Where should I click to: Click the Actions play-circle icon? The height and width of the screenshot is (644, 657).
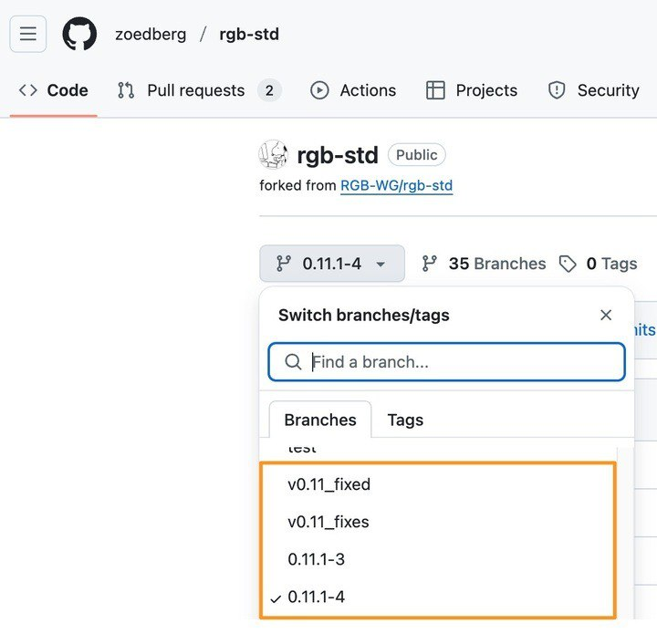point(319,90)
